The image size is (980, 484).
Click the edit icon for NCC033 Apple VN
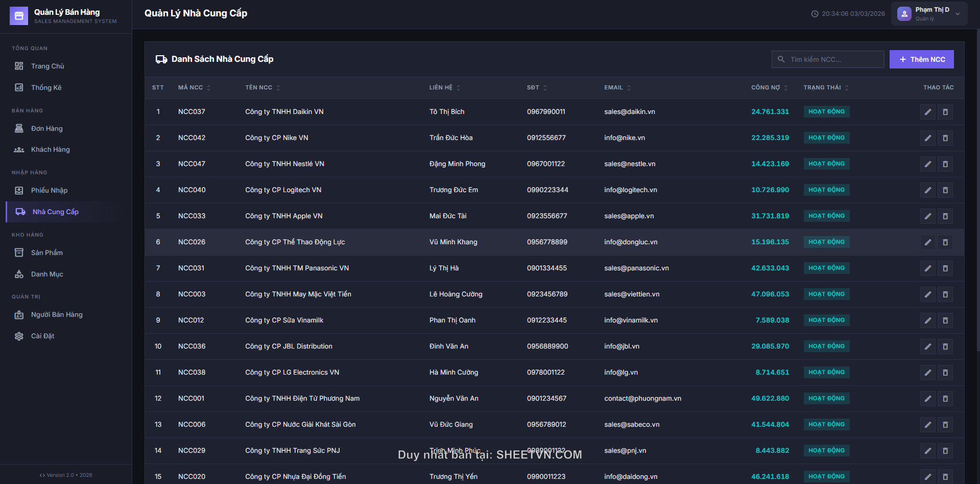(927, 216)
